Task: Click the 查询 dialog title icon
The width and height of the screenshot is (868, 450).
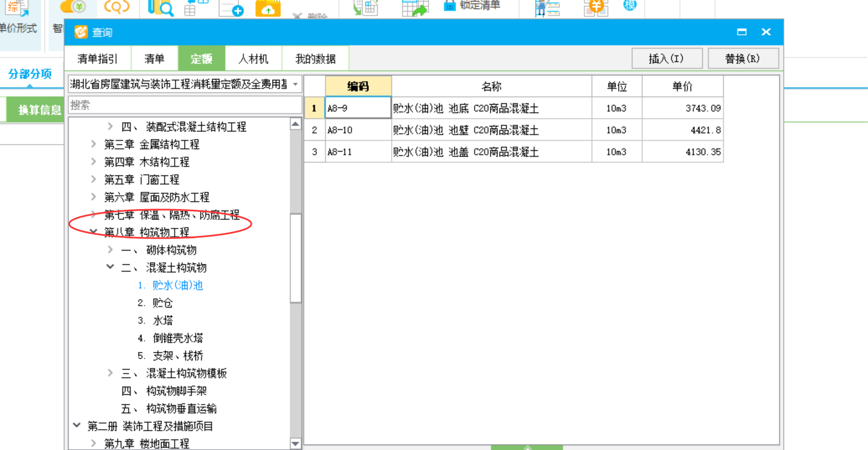Action: coord(81,32)
